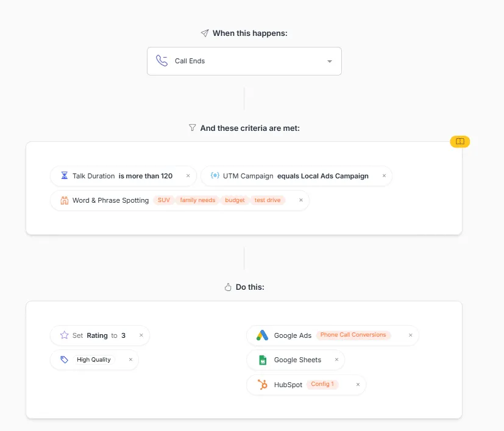Viewport: 504px width, 431px height.
Task: Open the HubSpot action
Action: [x=306, y=385]
